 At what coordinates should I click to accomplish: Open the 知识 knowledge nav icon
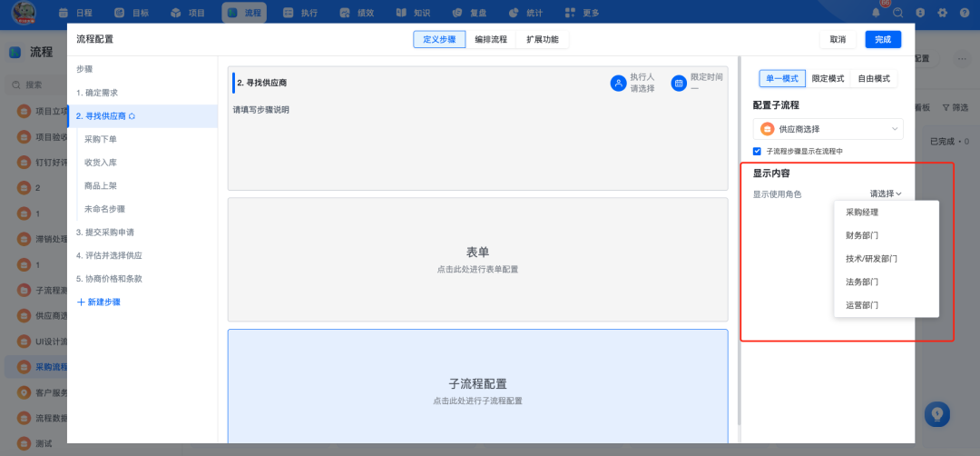coord(401,13)
